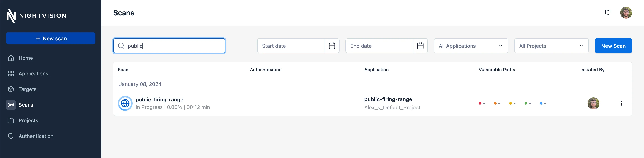Click the sidebar '+ New scan' button
Image resolution: width=644 pixels, height=158 pixels.
click(50, 38)
